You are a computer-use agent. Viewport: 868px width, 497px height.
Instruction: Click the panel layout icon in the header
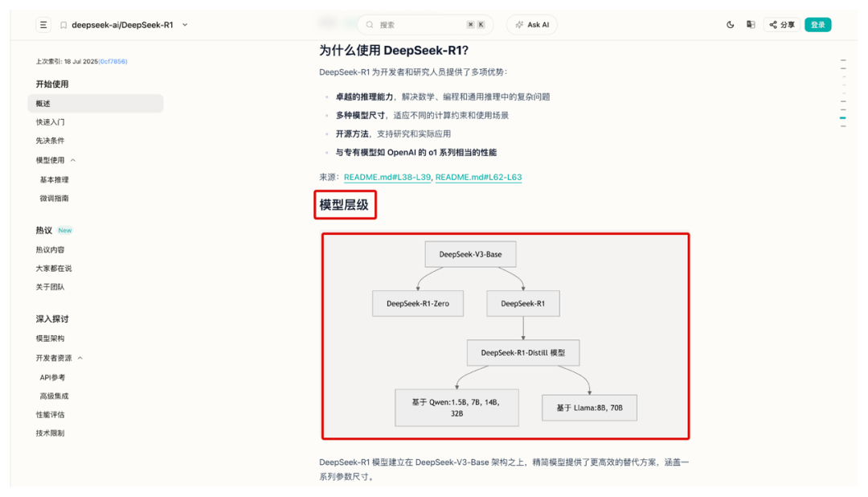(x=751, y=25)
